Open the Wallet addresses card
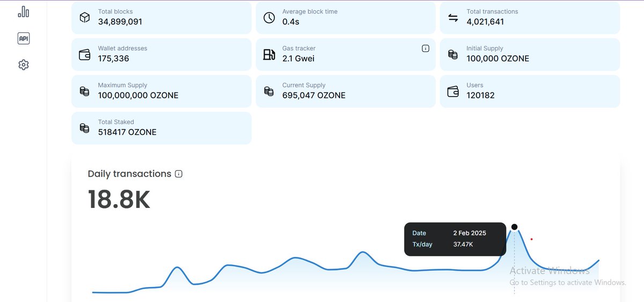 click(162, 54)
